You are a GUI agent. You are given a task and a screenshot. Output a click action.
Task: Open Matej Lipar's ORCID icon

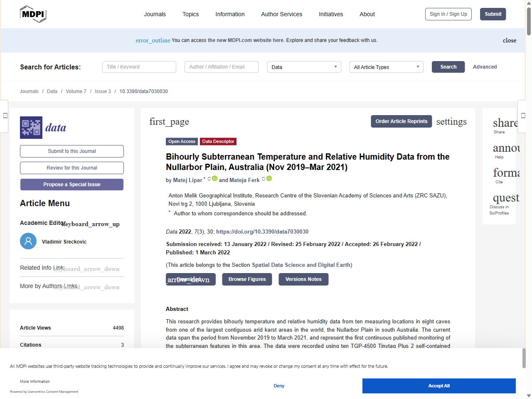(214, 179)
